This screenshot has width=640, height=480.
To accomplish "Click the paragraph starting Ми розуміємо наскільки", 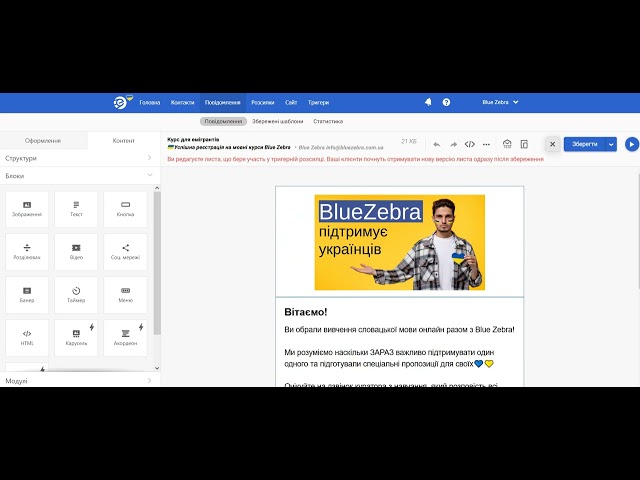I will (389, 358).
